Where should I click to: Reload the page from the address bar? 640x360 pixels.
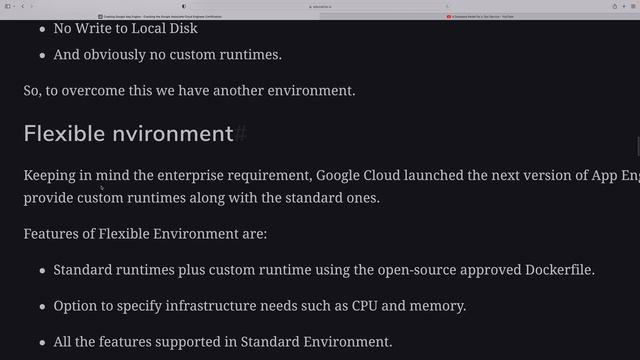click(447, 7)
